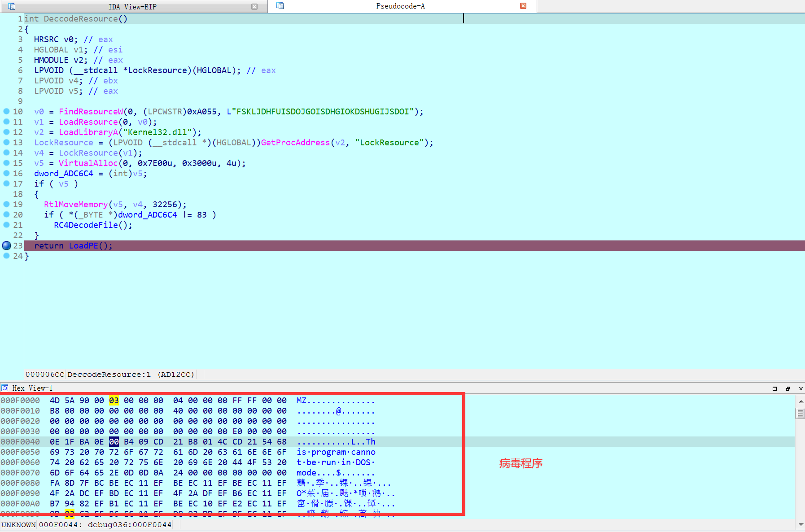
Task: Float the Hex View-1 panel
Action: pyautogui.click(x=788, y=388)
